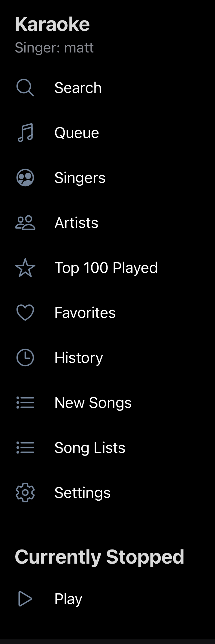
Task: Show the Top 100 Played list
Action: pos(106,268)
